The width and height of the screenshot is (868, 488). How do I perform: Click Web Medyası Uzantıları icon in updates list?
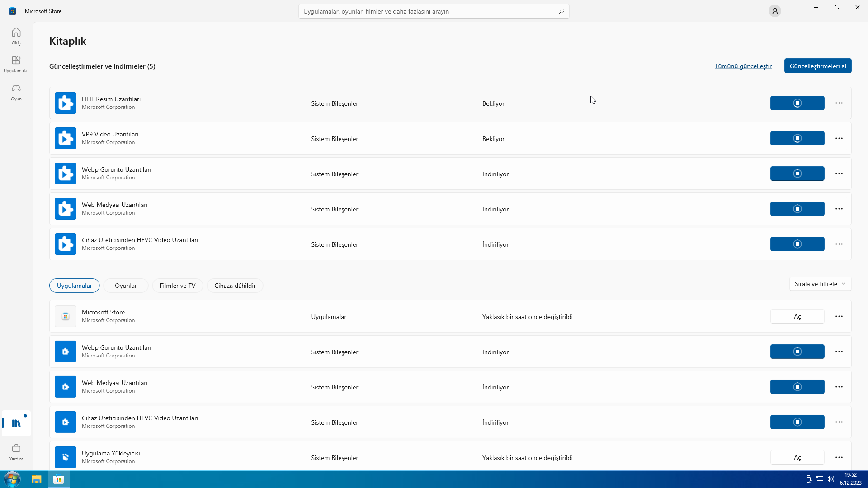66,209
